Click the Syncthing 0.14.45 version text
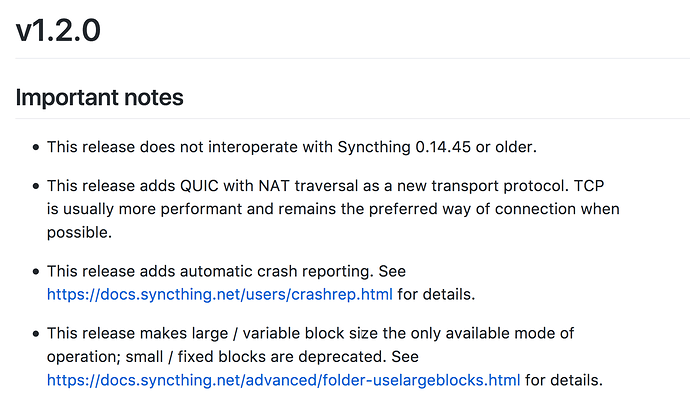 404,147
